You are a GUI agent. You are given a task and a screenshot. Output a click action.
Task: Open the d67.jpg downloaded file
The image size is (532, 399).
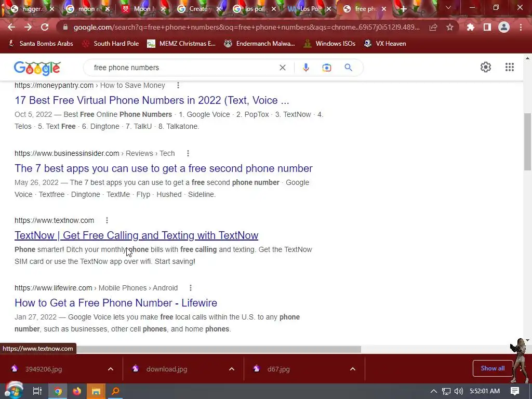tap(278, 369)
